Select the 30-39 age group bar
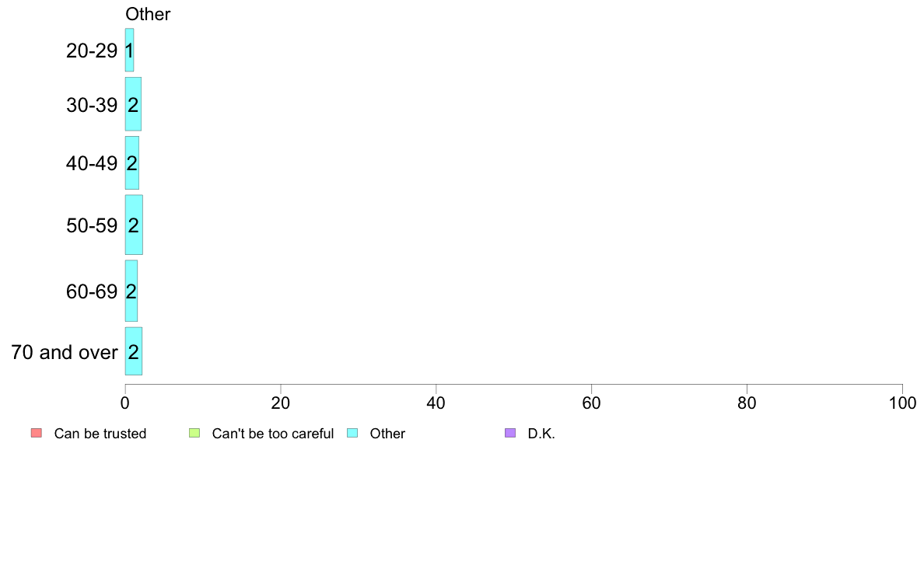Screen dimensions: 924x572 coord(133,103)
